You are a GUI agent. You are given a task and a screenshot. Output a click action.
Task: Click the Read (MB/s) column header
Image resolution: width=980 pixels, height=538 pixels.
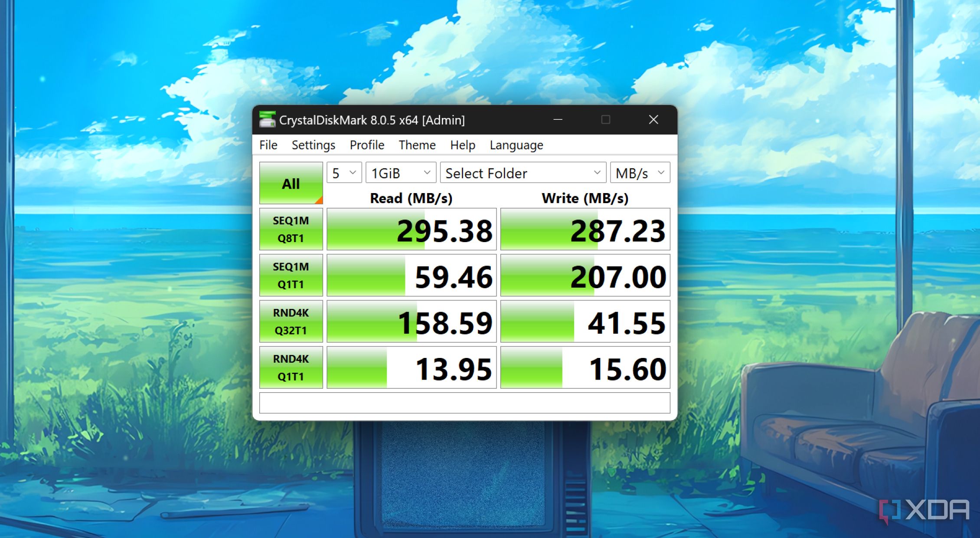411,198
